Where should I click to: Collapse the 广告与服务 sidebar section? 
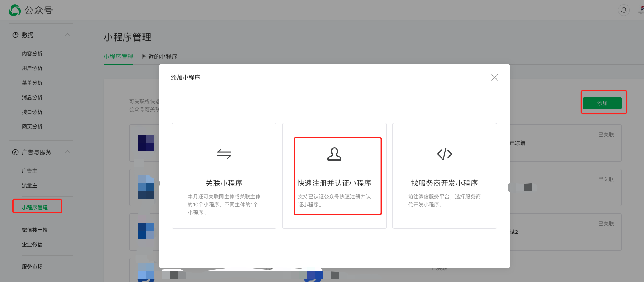67,152
